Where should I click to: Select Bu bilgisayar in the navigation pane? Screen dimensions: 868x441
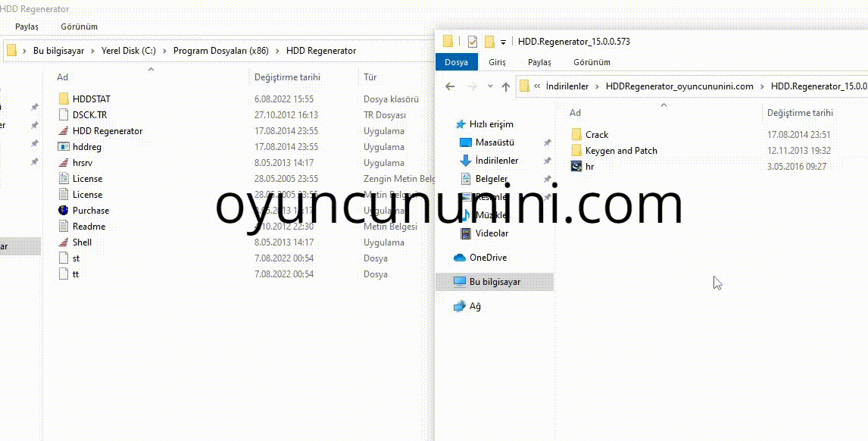click(x=495, y=282)
